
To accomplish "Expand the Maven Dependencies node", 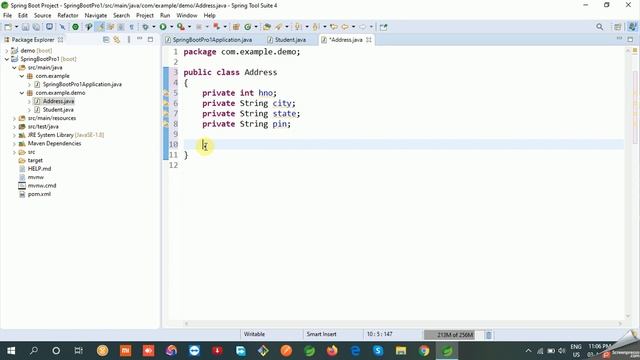I will click(x=14, y=144).
